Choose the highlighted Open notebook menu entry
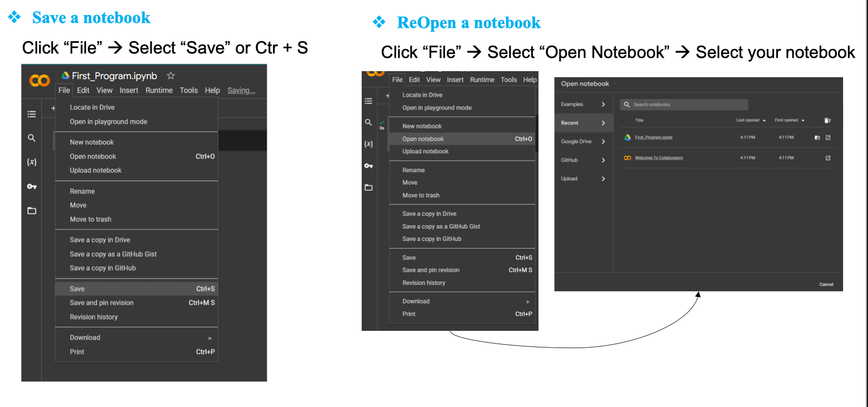Image resolution: width=868 pixels, height=407 pixels. pyautogui.click(x=423, y=139)
